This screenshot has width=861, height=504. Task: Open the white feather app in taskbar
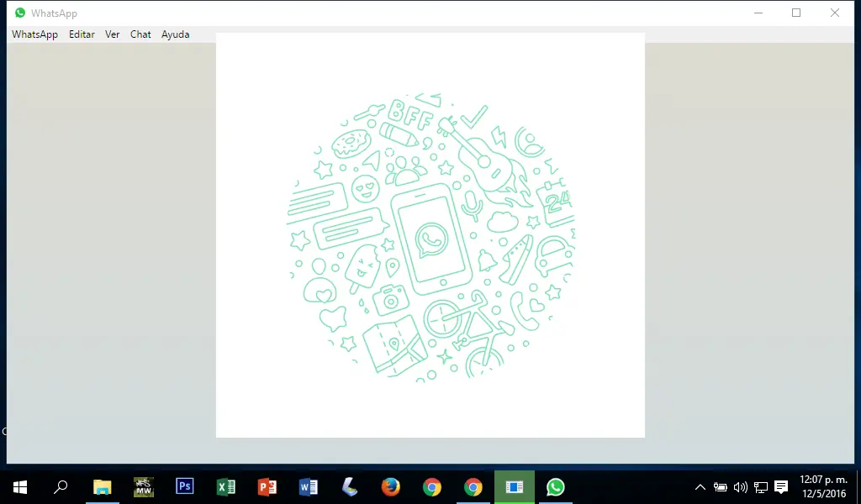coord(349,487)
